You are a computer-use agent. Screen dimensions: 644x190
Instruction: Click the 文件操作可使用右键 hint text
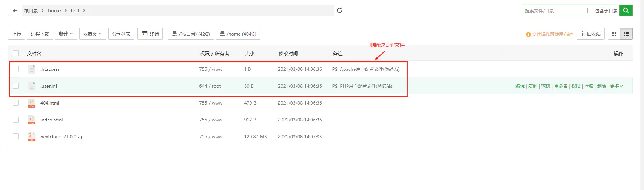(552, 34)
